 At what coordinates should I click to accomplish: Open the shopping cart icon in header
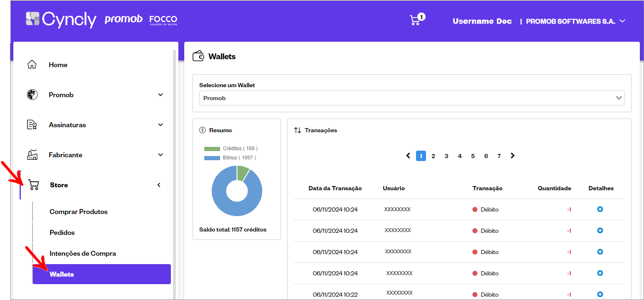415,20
